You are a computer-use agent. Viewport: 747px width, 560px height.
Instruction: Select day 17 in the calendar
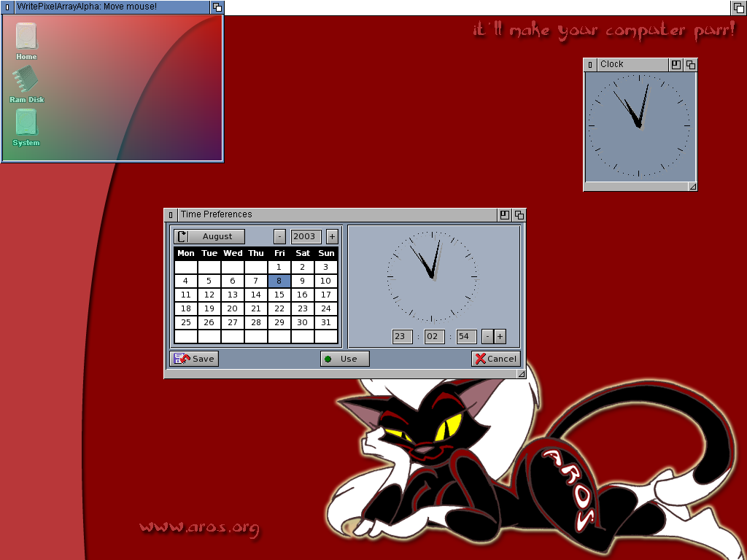[x=326, y=295]
